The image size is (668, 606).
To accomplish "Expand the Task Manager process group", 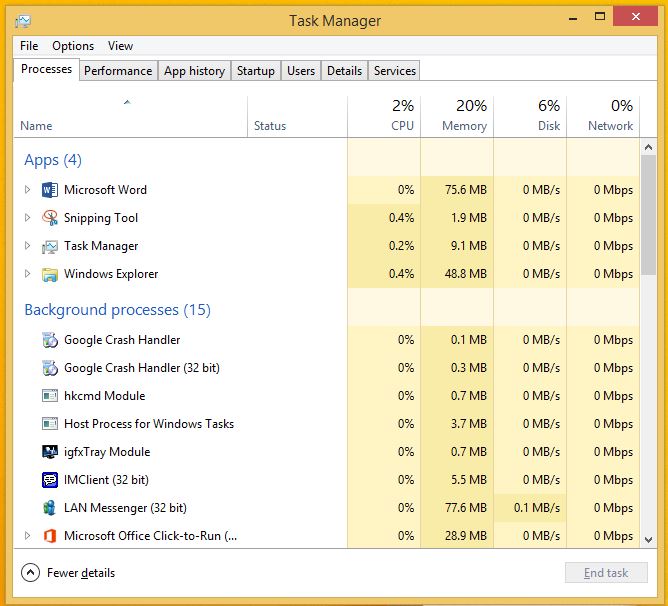I will click(x=27, y=246).
